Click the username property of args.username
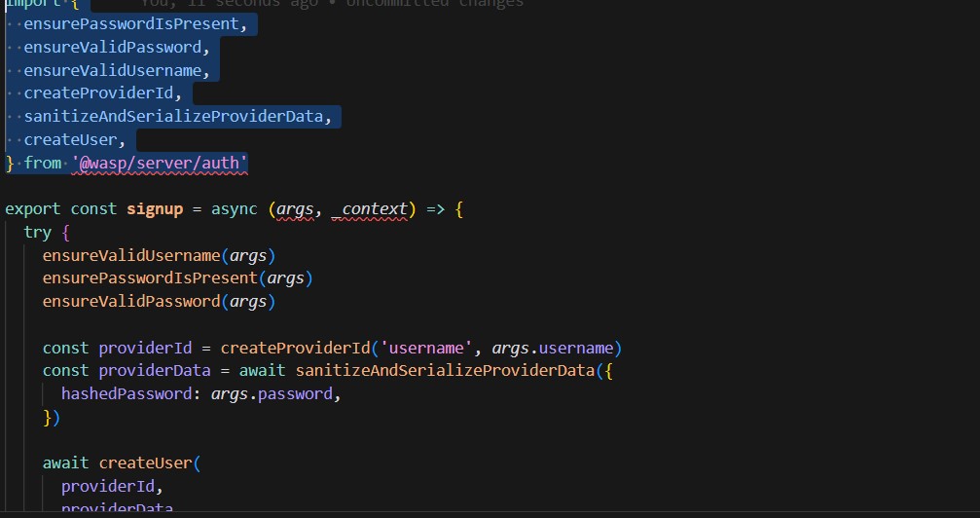Screen dimensions: 980x518 click(x=576, y=348)
